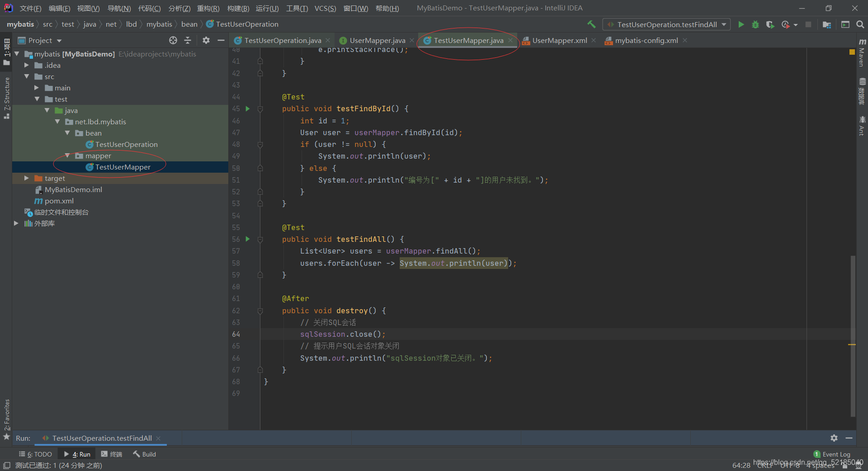
Task: Open Ant tool window sidebar
Action: click(862, 126)
